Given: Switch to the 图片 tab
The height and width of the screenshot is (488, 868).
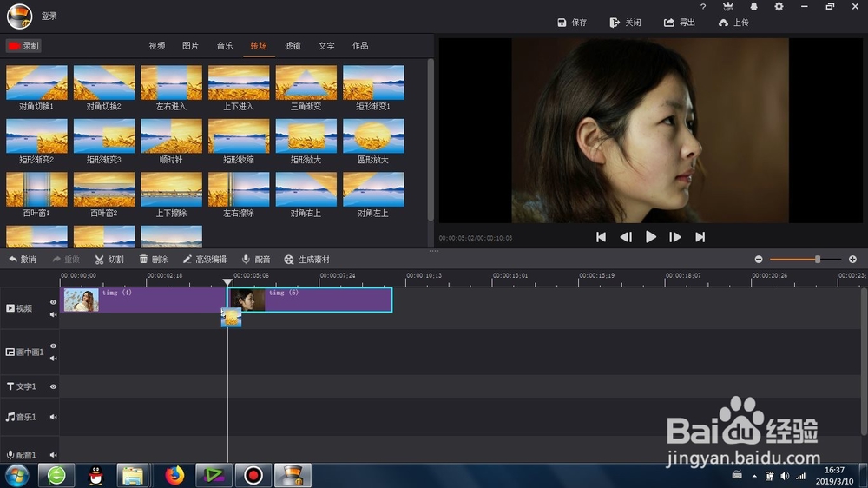Looking at the screenshot, I should 190,46.
